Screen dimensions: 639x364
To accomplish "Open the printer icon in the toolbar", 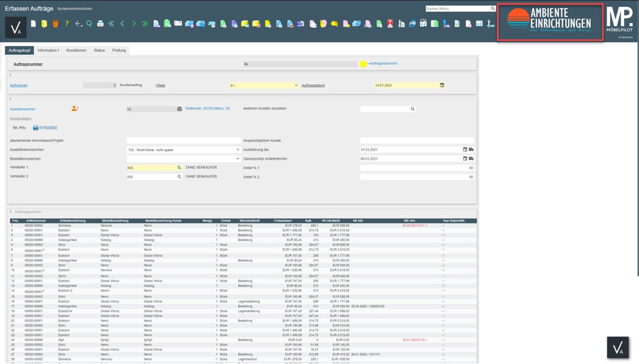I will [100, 24].
